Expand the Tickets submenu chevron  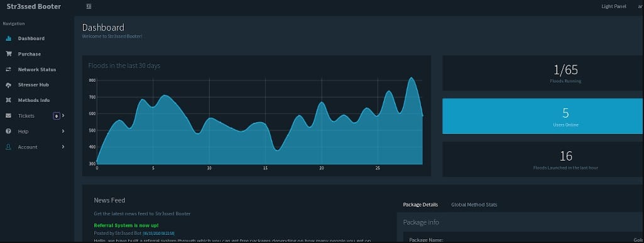point(63,116)
